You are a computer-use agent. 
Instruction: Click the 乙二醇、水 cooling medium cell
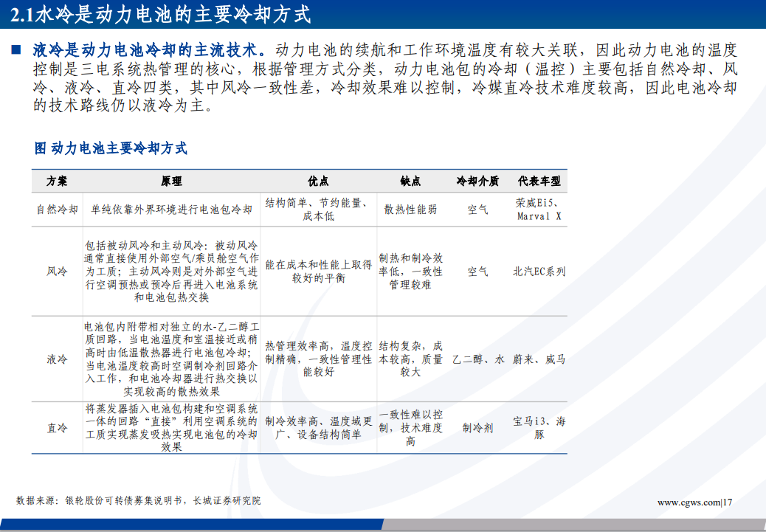(477, 359)
